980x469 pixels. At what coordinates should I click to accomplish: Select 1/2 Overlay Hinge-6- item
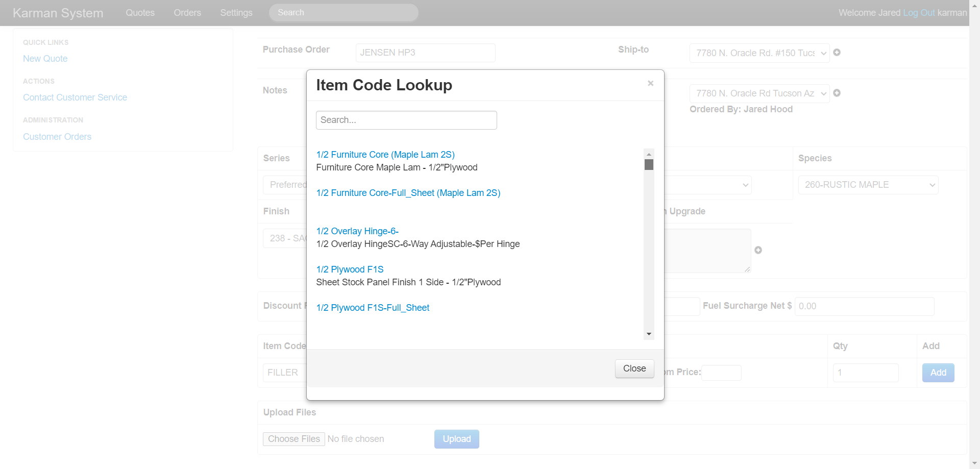(x=357, y=231)
